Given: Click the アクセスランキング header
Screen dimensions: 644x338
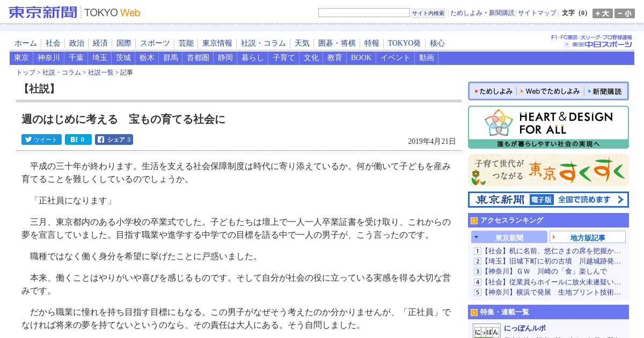Looking at the screenshot, I should coord(548,220).
